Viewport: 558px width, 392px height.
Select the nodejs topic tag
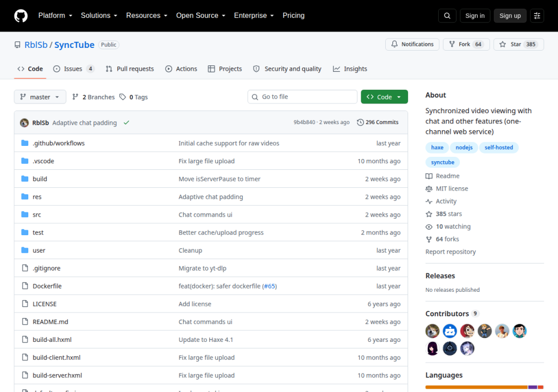click(464, 147)
